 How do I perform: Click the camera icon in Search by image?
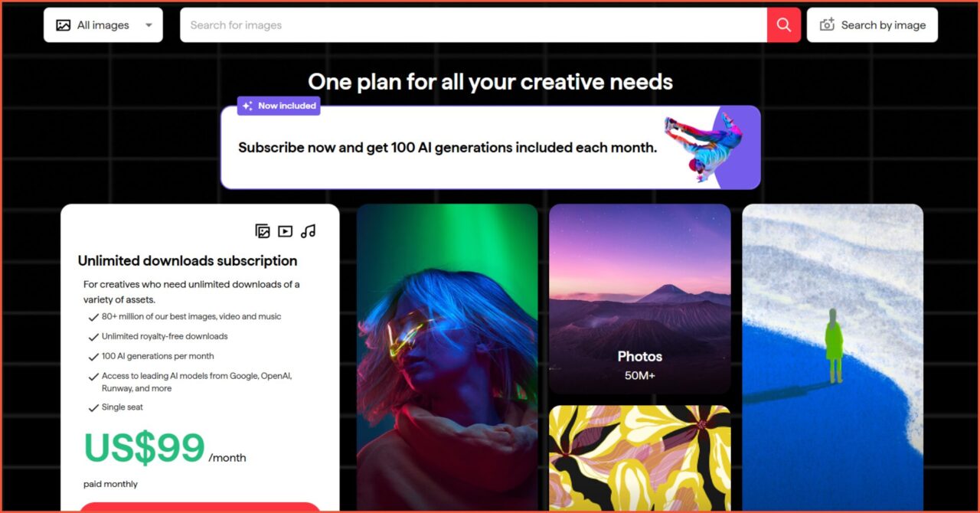pyautogui.click(x=827, y=25)
